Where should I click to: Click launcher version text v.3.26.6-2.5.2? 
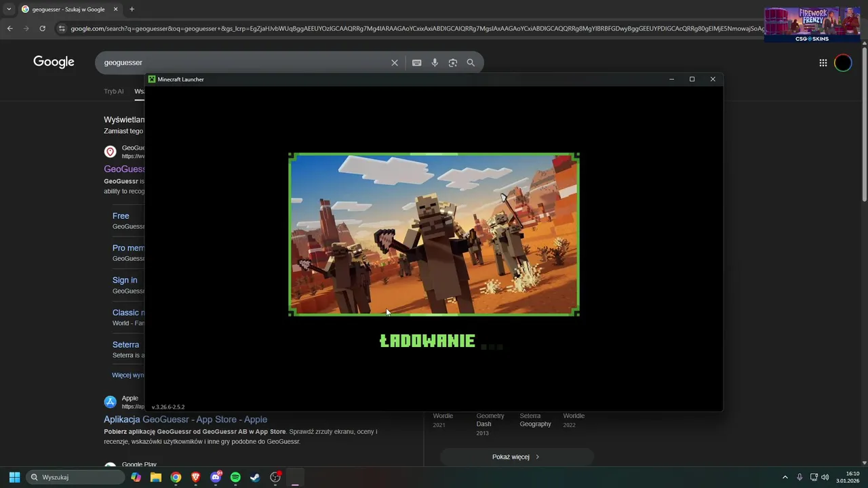(x=168, y=407)
